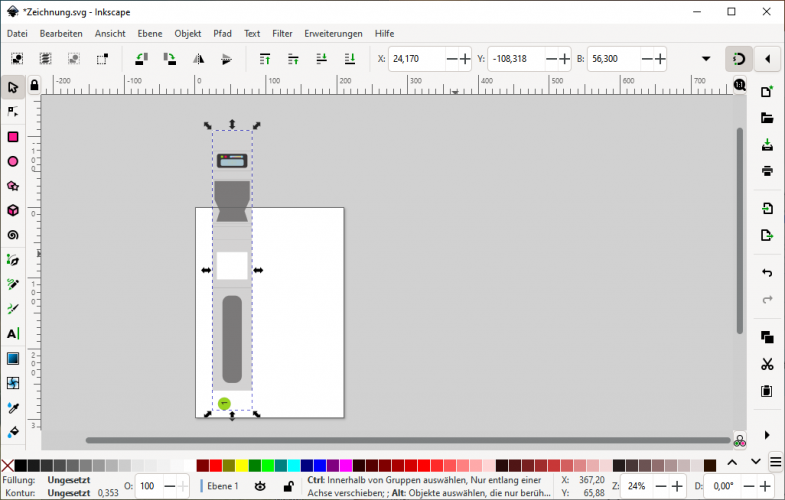The image size is (785, 500).
Task: Increase the zoom with plus
Action: click(677, 486)
